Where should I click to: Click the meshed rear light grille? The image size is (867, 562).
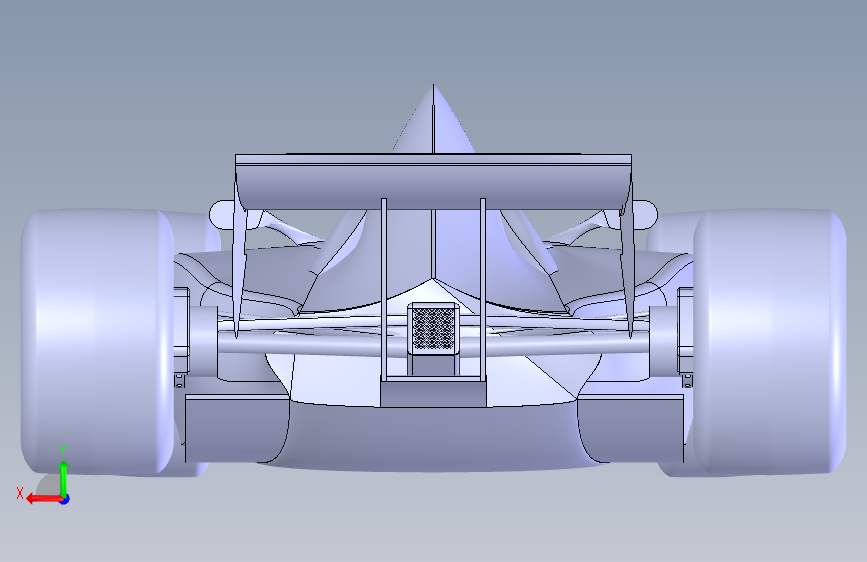(x=434, y=329)
